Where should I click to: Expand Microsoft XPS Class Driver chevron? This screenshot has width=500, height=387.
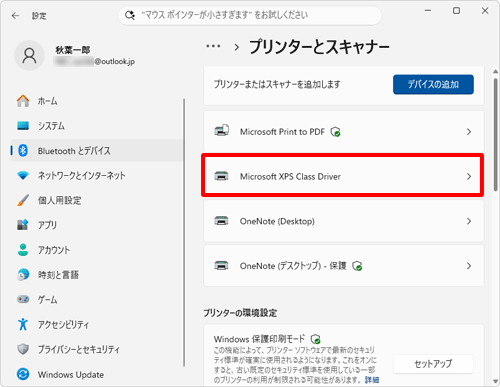point(469,176)
